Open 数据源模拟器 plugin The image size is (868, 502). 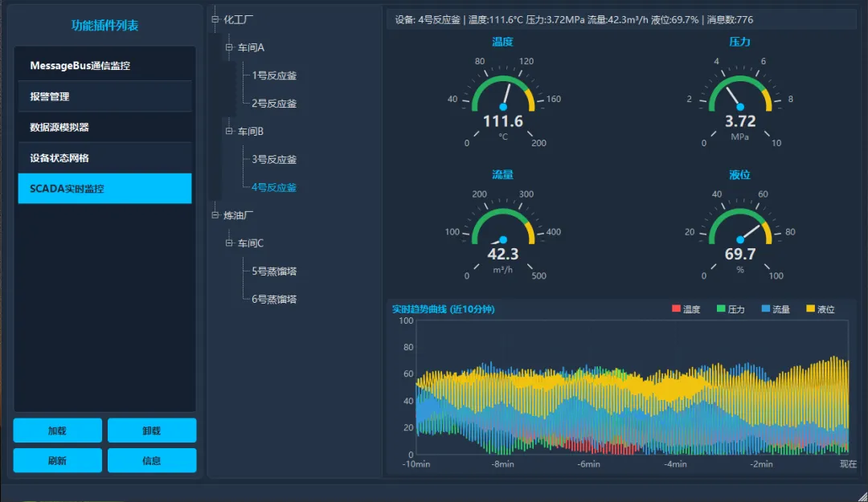(x=104, y=127)
